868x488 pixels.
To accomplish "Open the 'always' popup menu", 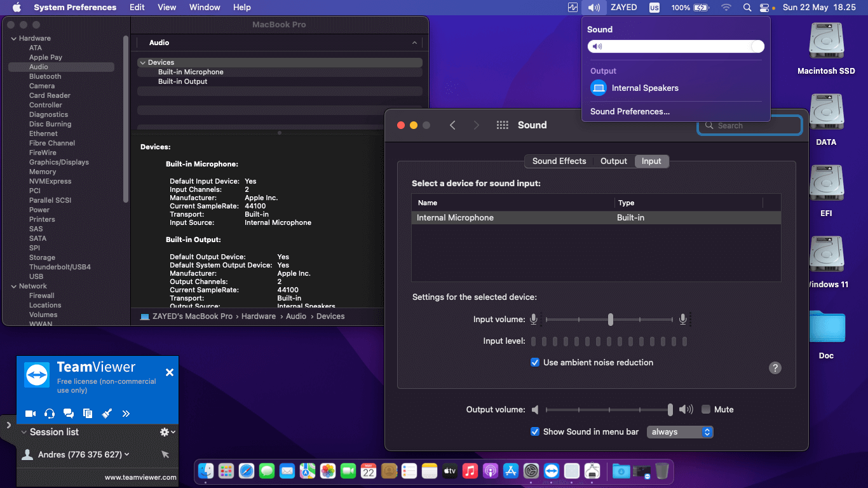I will [x=680, y=432].
